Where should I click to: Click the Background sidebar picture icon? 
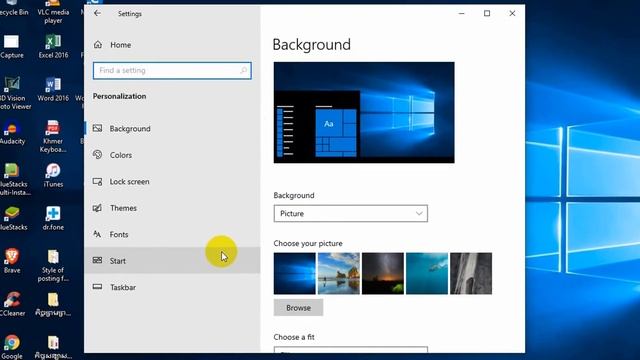(x=98, y=128)
